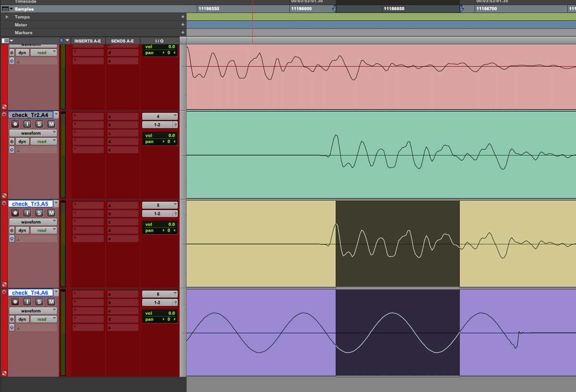
Task: Click the playlist selector circle left of check_Tr2.A4
Action: click(4, 115)
